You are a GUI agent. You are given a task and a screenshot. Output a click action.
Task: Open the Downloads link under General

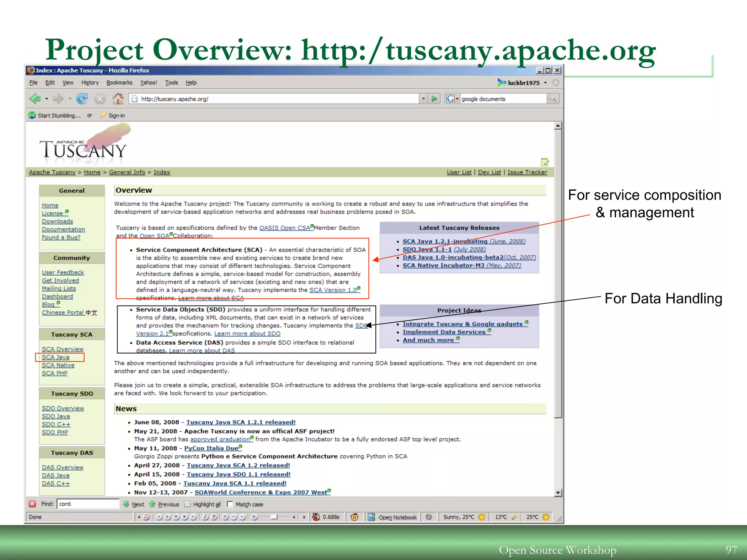[x=57, y=221]
